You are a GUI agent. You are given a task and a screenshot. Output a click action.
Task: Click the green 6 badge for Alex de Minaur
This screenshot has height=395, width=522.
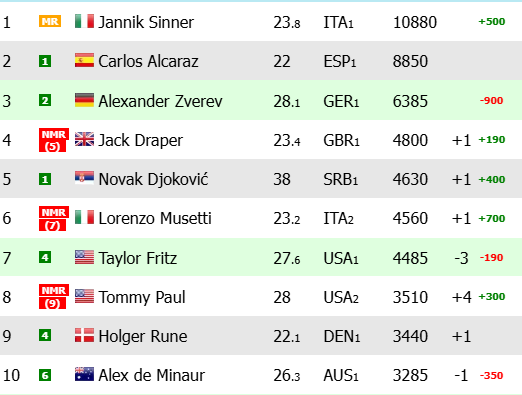click(45, 375)
